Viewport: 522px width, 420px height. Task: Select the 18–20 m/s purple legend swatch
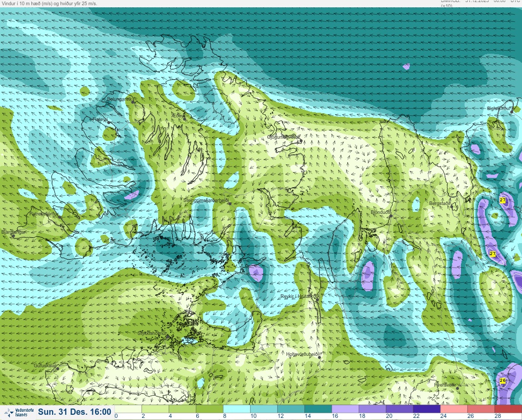[373, 409]
